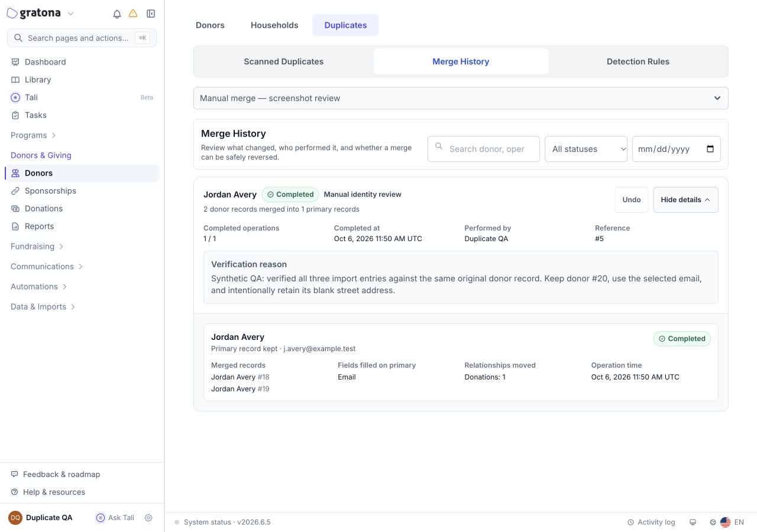The image size is (757, 532).
Task: Open the gratona workspace dropdown chevron
Action: 71,14
